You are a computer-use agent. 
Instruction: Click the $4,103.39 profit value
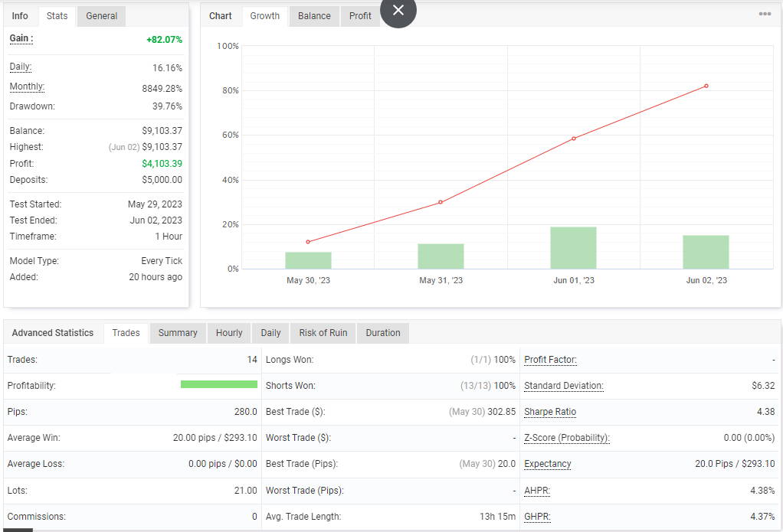(x=162, y=164)
